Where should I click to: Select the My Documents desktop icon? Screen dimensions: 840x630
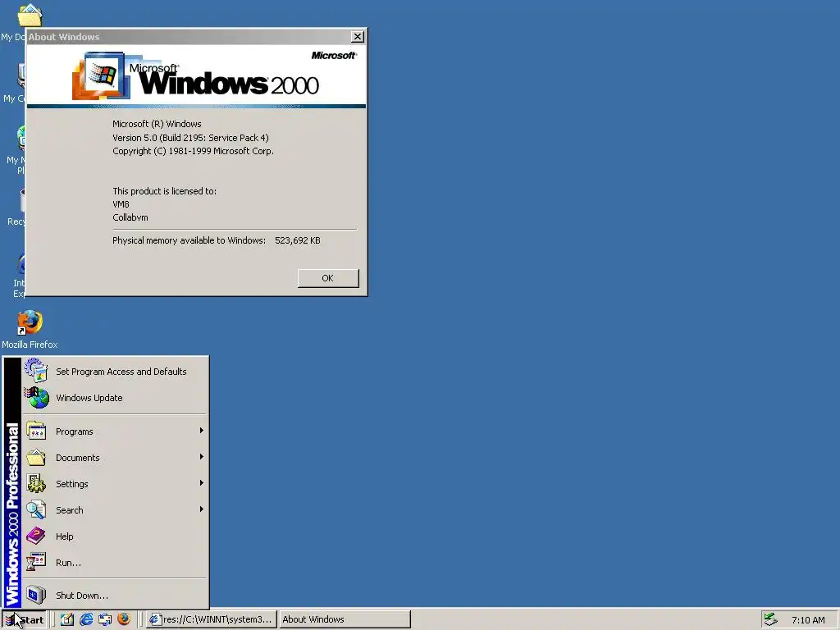(x=21, y=21)
